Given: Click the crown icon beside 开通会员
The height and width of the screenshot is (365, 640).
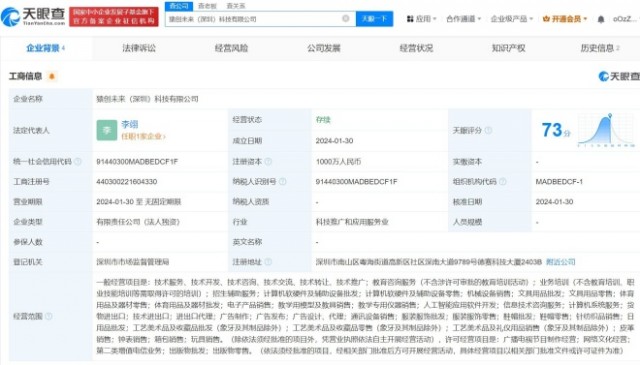Looking at the screenshot, I should [546, 19].
